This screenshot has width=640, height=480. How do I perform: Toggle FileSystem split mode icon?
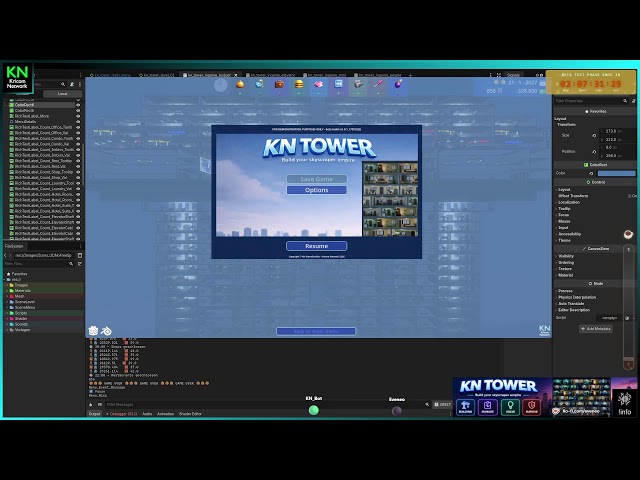80,256
